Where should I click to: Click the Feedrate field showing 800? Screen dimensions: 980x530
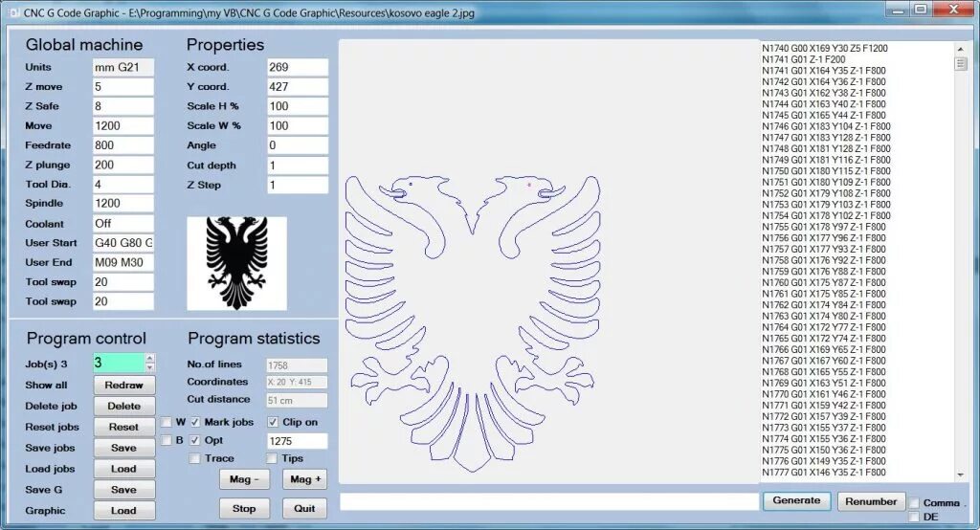pyautogui.click(x=123, y=145)
